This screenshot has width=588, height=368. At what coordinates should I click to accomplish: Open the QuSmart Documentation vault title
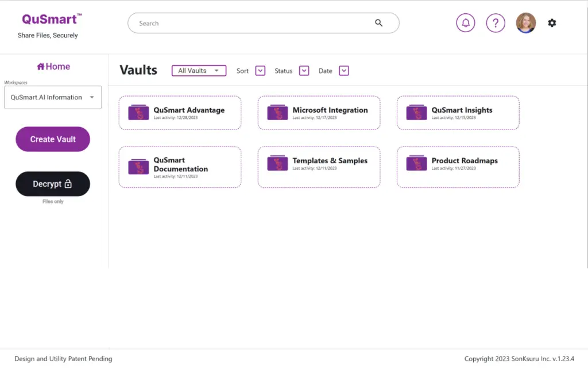pos(181,164)
